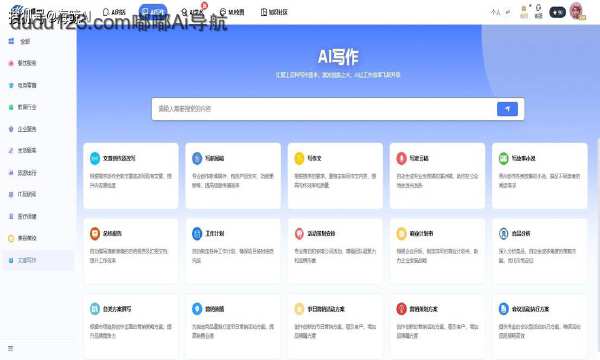Open the top-left card with cyan icon
Viewport: 600px width, 360px height.
pyautogui.click(x=130, y=176)
